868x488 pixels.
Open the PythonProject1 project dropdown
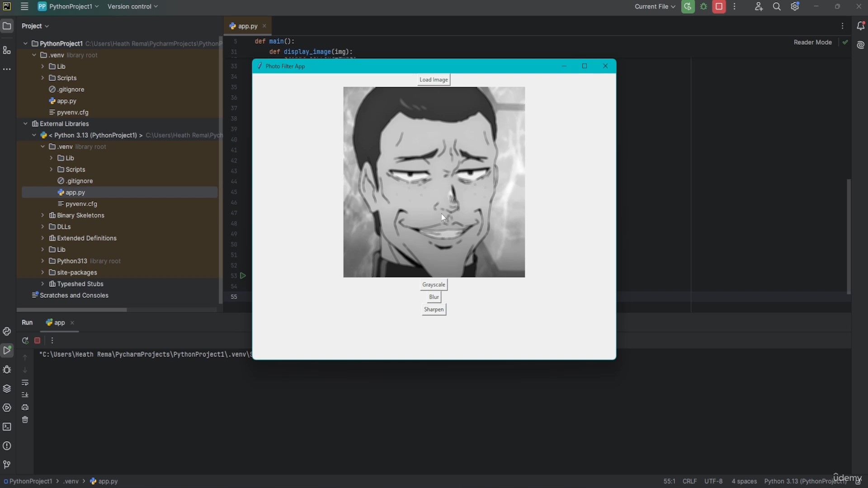click(x=68, y=6)
